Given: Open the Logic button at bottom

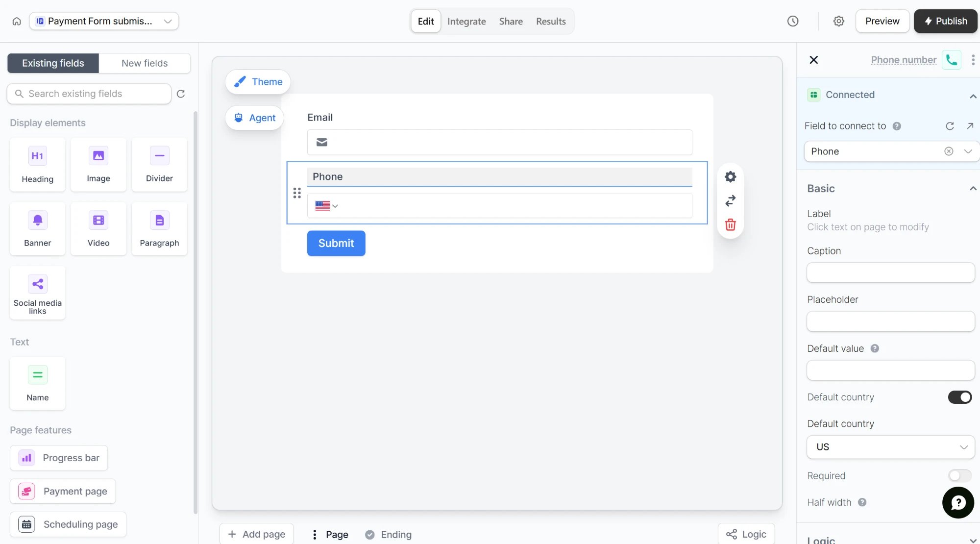Looking at the screenshot, I should [746, 534].
